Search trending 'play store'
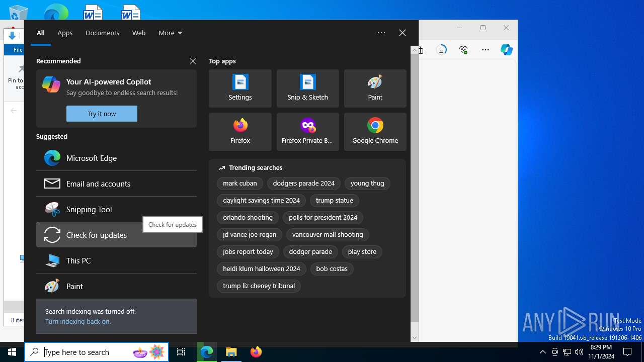The image size is (644, 362). (x=362, y=252)
